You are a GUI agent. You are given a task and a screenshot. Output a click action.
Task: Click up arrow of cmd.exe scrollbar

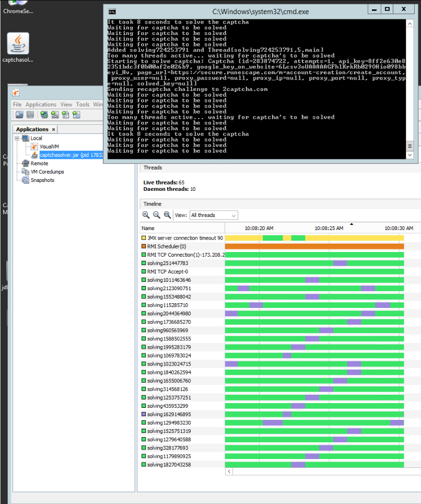410,24
